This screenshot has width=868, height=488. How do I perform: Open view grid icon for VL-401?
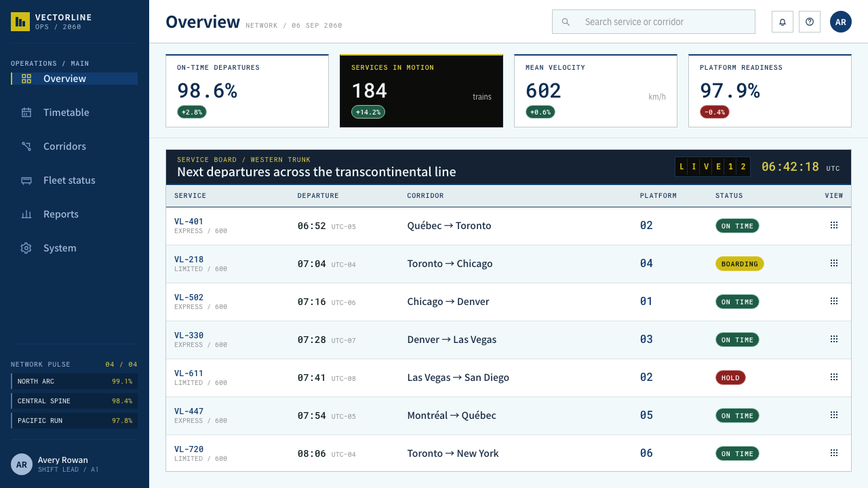point(834,225)
